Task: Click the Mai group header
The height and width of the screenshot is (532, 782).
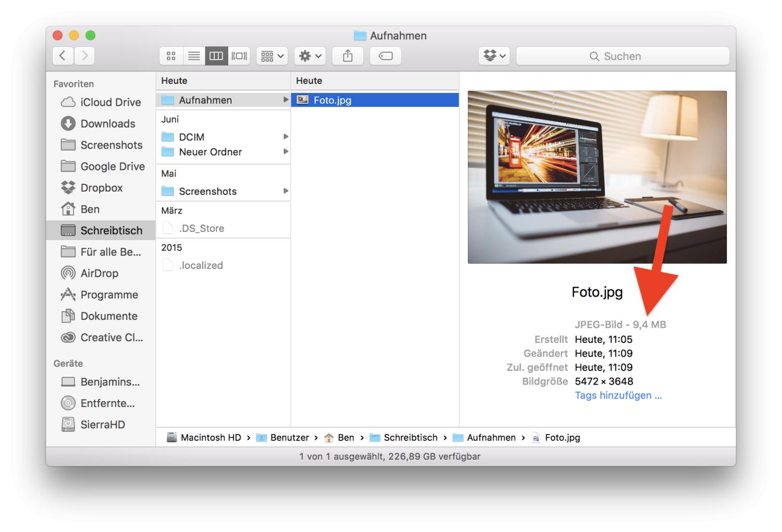Action: pos(169,174)
